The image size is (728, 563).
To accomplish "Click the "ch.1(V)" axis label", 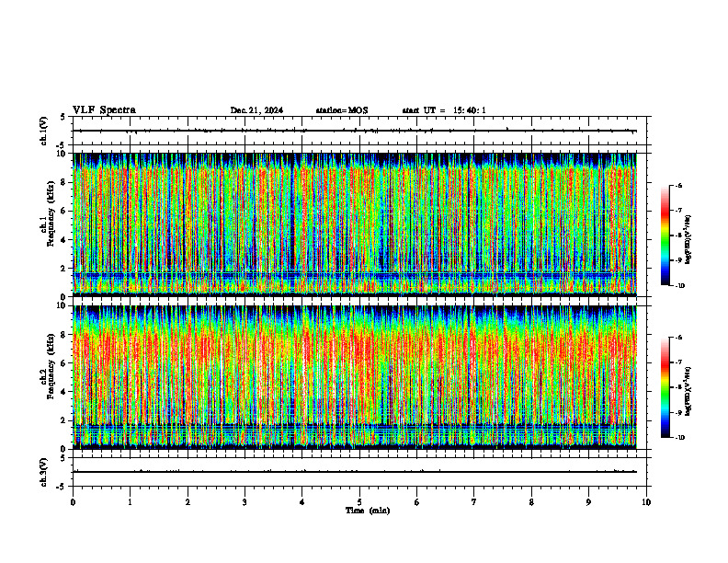I will pos(43,131).
